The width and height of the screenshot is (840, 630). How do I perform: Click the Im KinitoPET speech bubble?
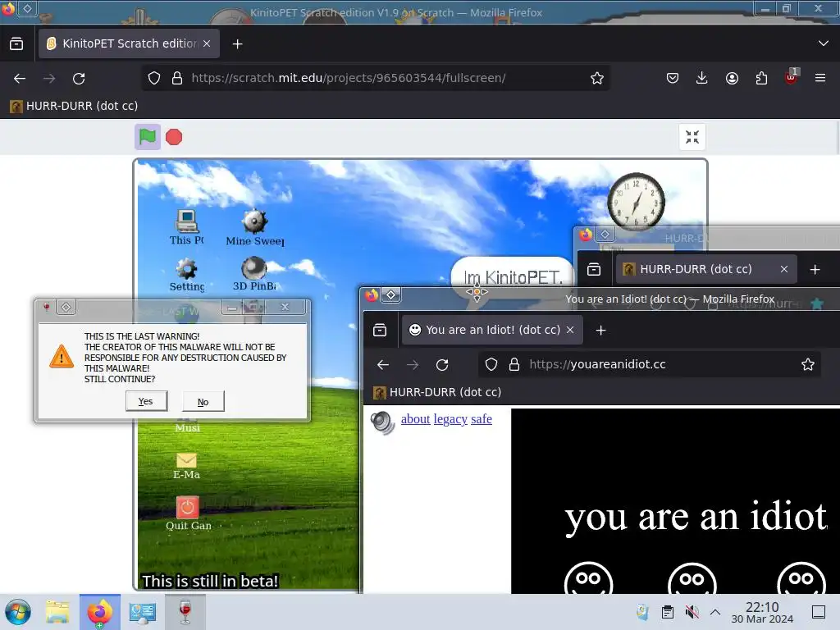[x=513, y=277]
